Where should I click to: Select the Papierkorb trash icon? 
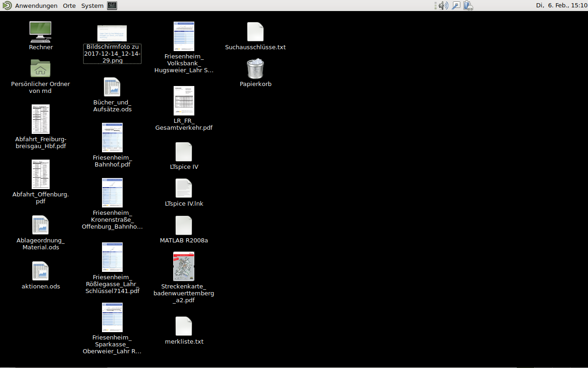coord(255,69)
